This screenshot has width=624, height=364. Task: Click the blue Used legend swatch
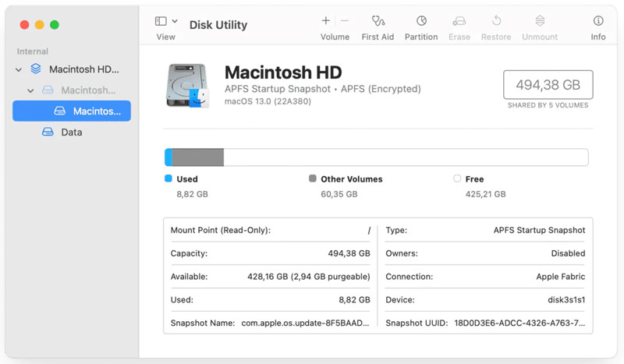pyautogui.click(x=168, y=178)
